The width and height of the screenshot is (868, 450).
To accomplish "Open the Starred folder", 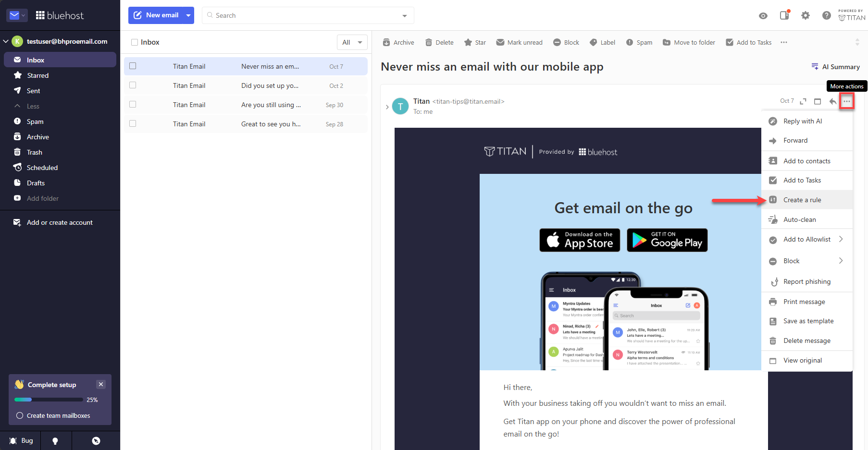I will pyautogui.click(x=60, y=75).
